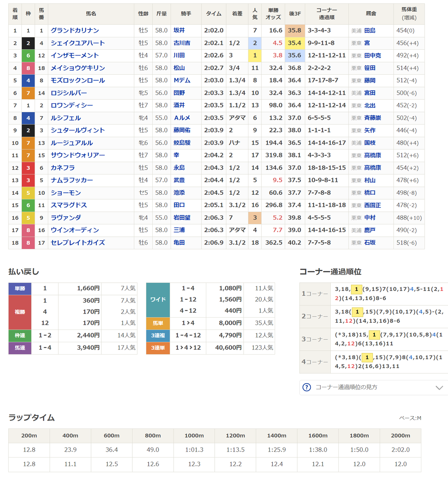448x477 pixels.
Task: Open horse シュタールヴィント link
Action: (x=78, y=130)
